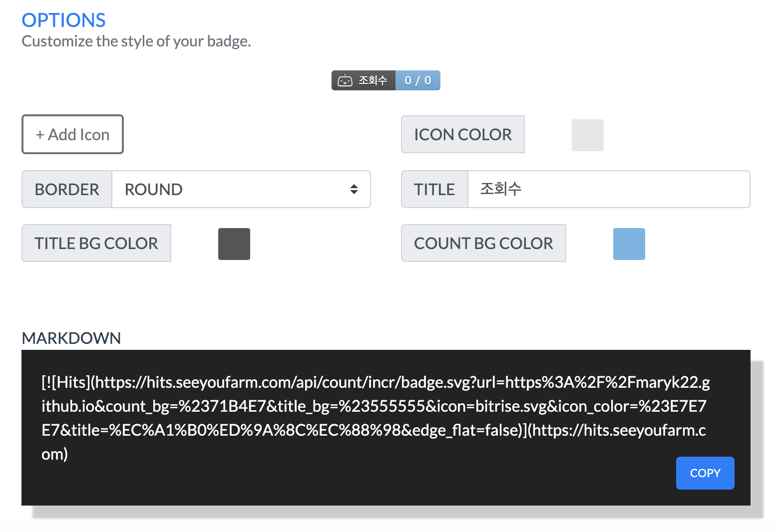
Task: Click the up-down arrows of the border select
Action: 354,189
